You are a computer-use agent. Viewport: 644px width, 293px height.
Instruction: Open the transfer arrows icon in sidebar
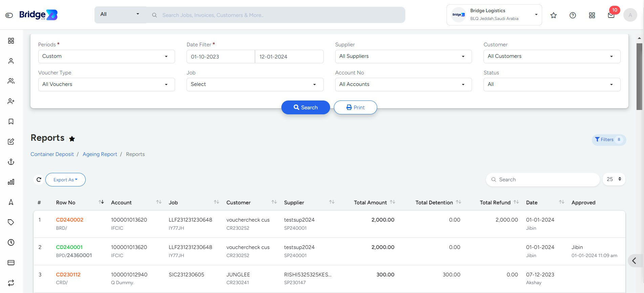click(11, 283)
